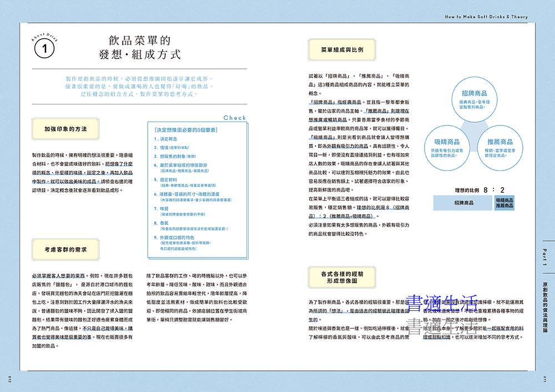The width and height of the screenshot is (555, 392).
Task: Click the "推薦商品" circle in the diagram
Action: pos(500,148)
